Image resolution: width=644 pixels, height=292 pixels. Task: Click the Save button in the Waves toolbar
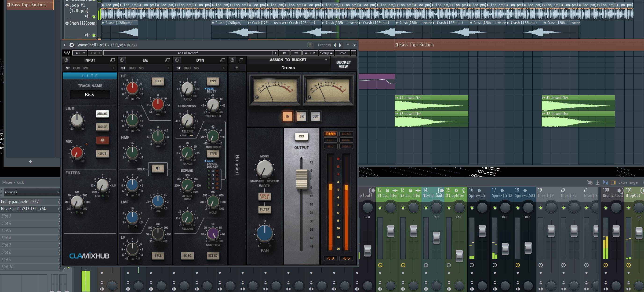coord(342,53)
